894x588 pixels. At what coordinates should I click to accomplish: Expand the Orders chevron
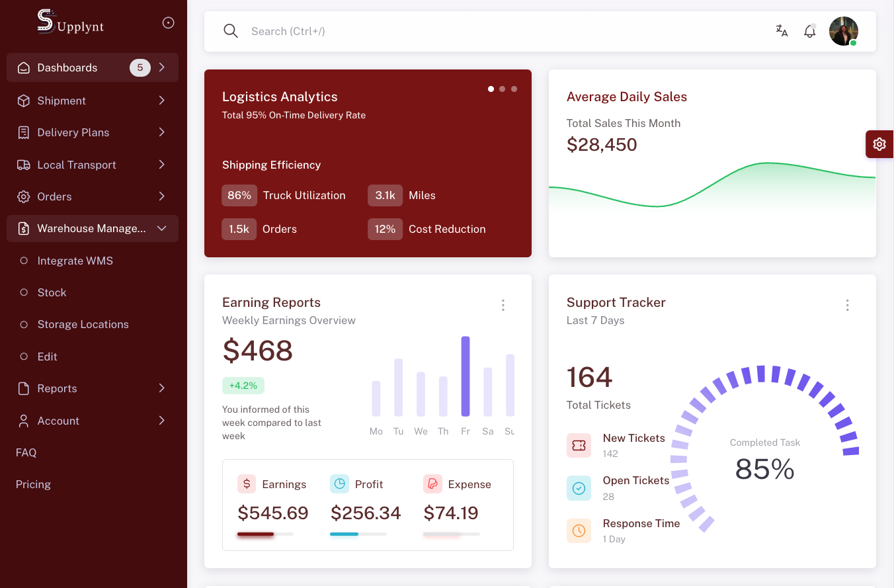click(162, 196)
